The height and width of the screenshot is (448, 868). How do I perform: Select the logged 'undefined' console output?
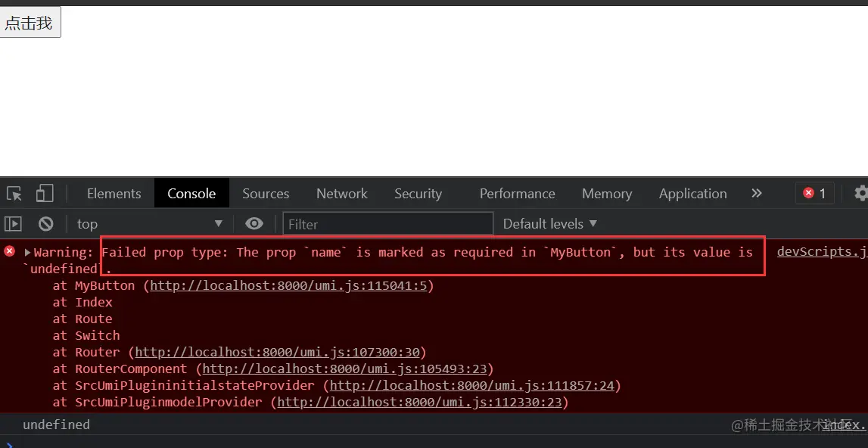(57, 425)
